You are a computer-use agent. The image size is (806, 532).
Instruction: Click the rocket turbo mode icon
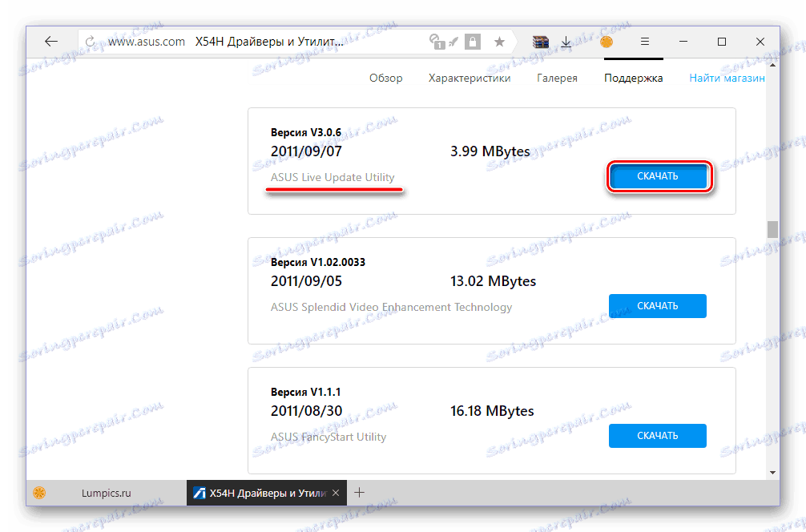click(x=453, y=42)
